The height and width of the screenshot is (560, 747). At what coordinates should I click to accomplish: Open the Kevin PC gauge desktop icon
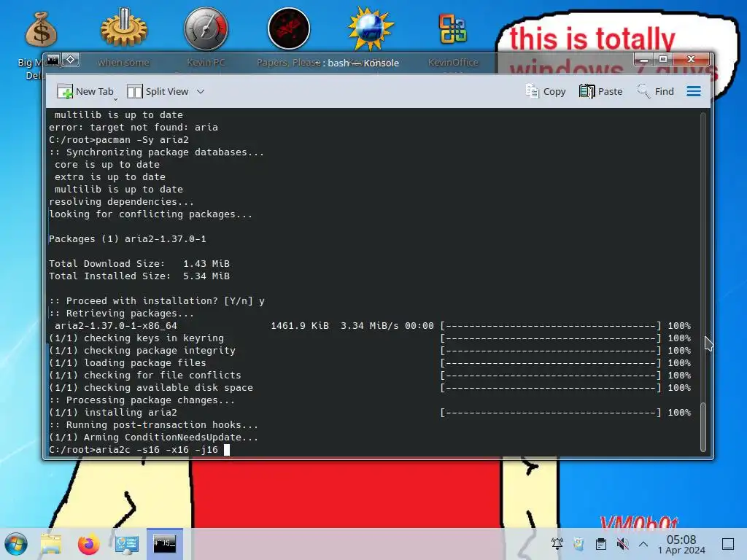pos(206,29)
